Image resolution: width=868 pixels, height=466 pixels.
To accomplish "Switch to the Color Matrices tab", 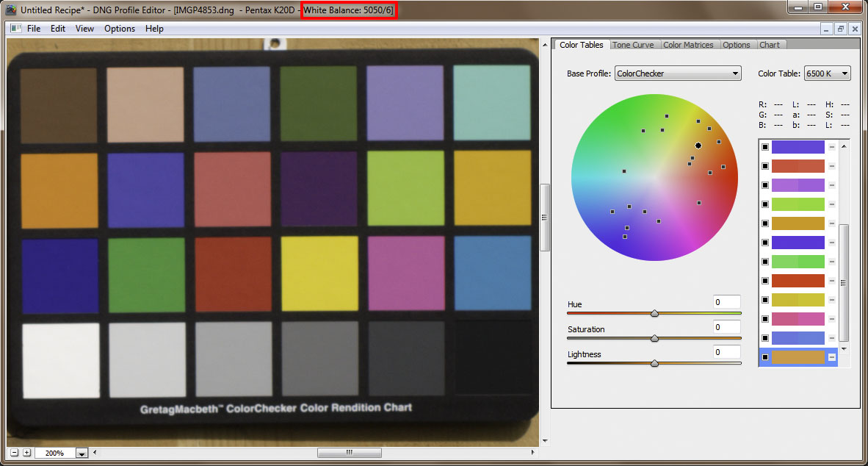I will [688, 45].
